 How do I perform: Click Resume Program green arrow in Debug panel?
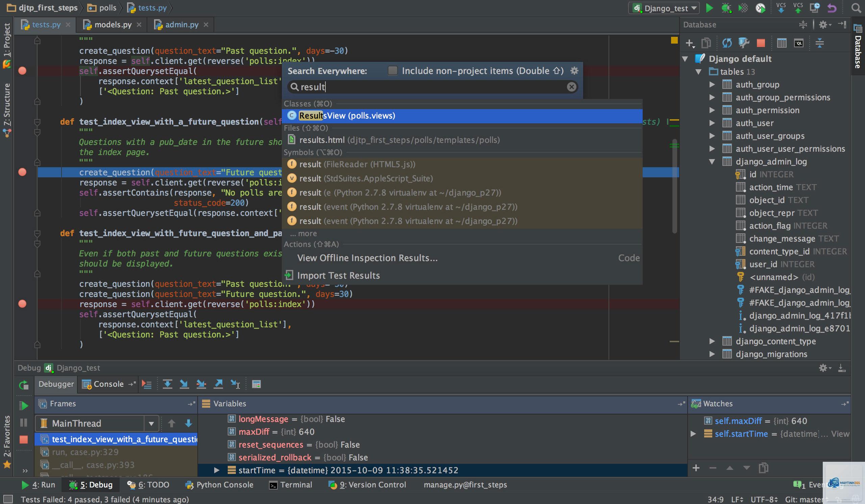(x=23, y=406)
